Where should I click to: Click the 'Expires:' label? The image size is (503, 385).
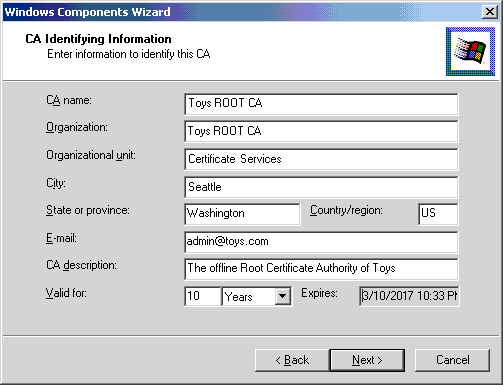pos(319,293)
